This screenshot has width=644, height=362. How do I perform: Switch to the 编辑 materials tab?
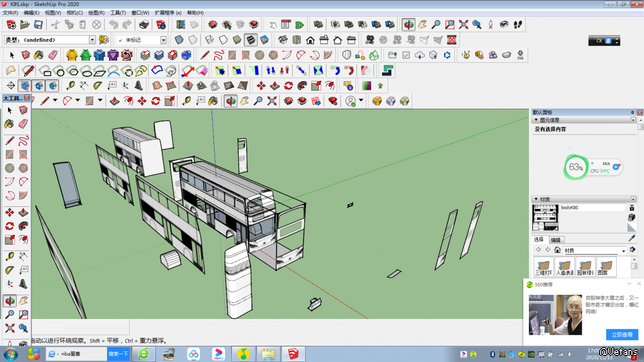tap(556, 240)
